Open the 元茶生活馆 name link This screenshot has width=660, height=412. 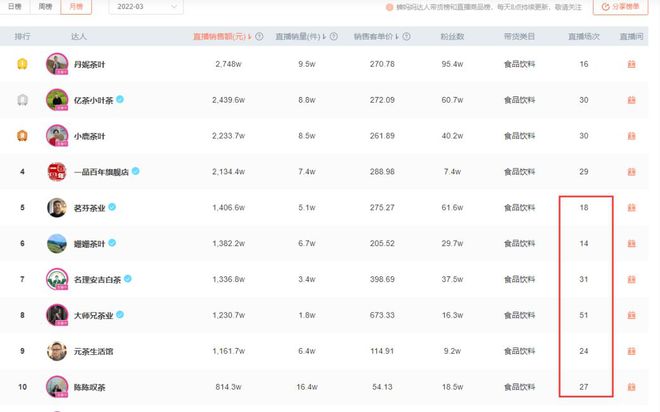click(x=93, y=351)
